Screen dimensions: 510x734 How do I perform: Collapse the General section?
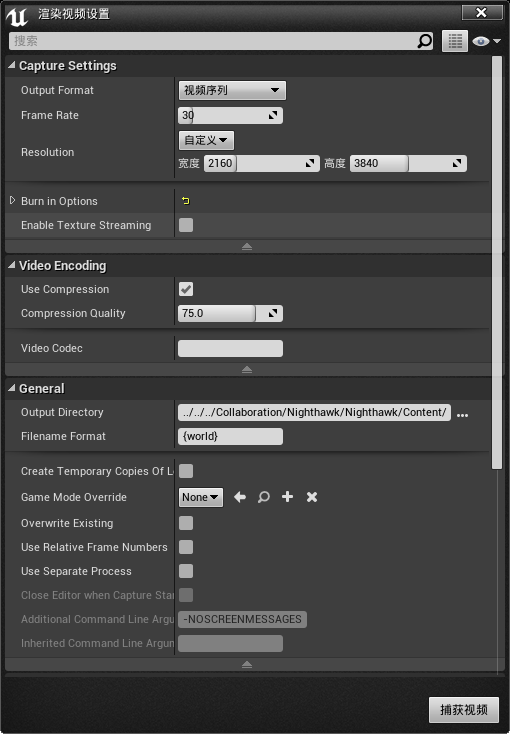click(12, 388)
